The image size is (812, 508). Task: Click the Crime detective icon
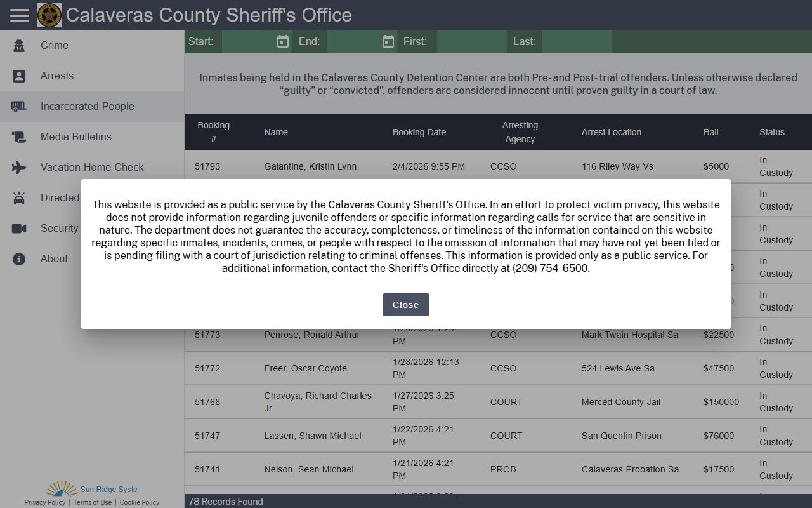[x=19, y=46]
